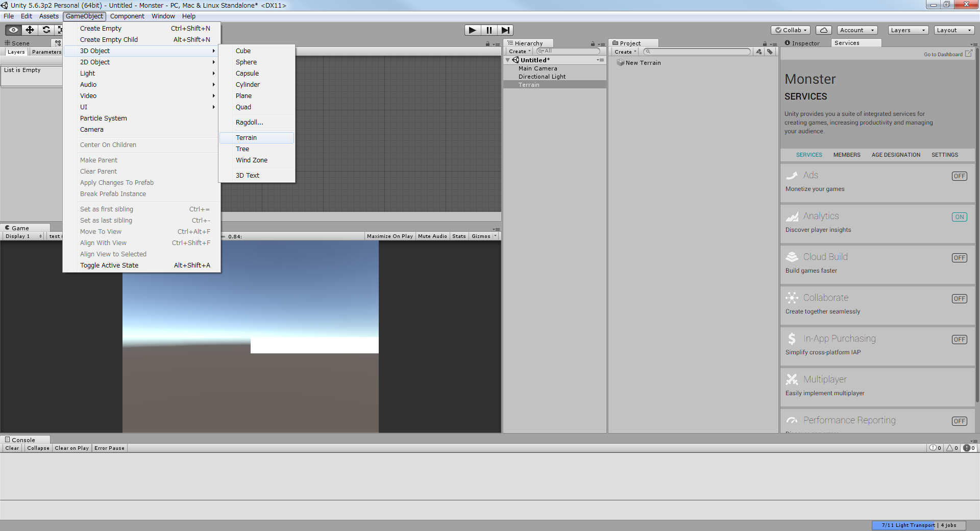Open the Component menu
Viewport: 980px width, 531px height.
[127, 16]
